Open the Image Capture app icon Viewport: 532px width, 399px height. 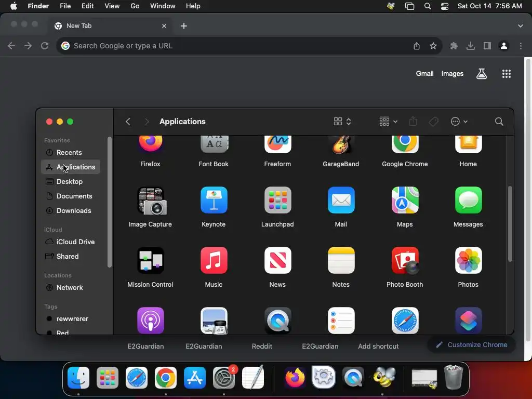point(151,201)
